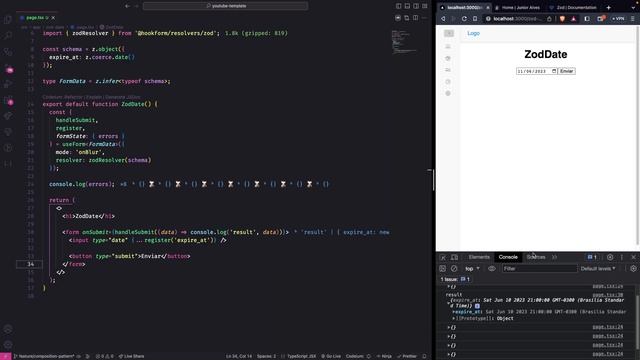Open youtube-template command center search

[225, 6]
